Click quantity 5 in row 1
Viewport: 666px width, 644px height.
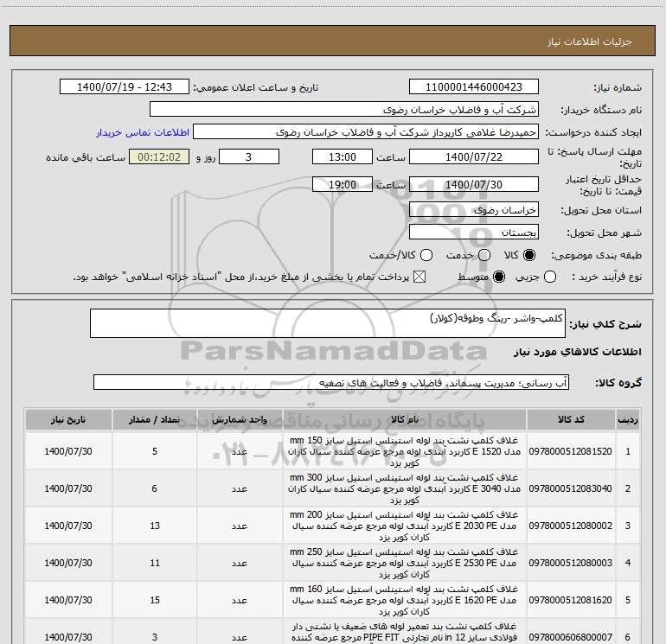pos(155,451)
